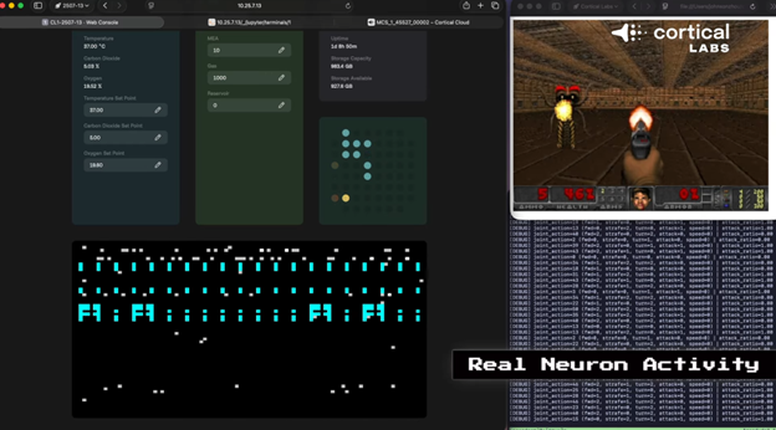Screen dimensions: 776x430
Task: Toggle the Safari sidebar in left window
Action: click(x=38, y=6)
